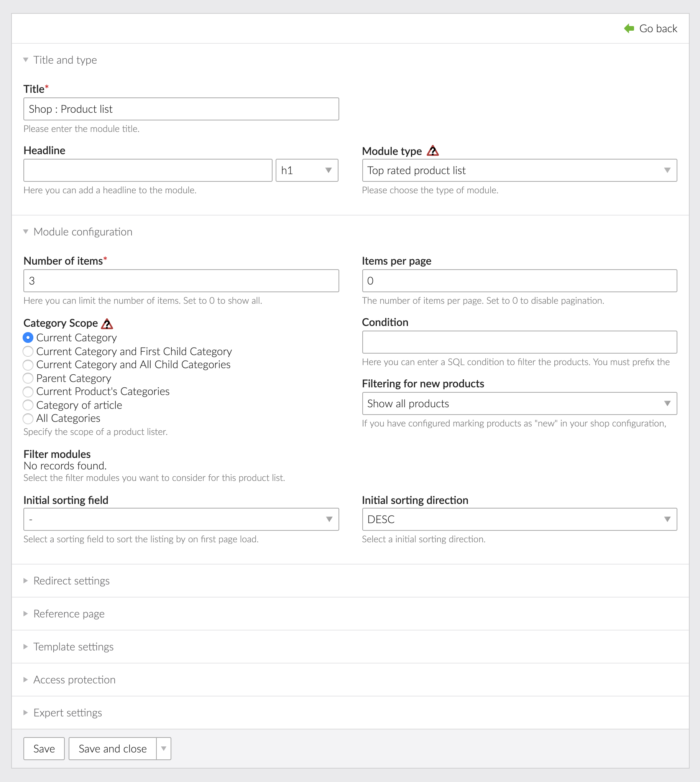Open the Initial sorting direction dropdown
This screenshot has height=782, width=700.
tap(519, 520)
